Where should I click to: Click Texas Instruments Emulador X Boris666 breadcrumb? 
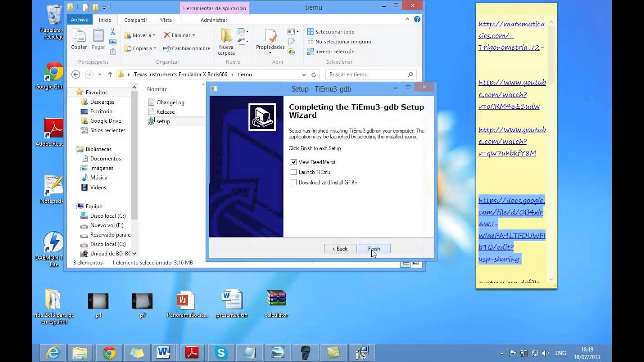coord(181,74)
